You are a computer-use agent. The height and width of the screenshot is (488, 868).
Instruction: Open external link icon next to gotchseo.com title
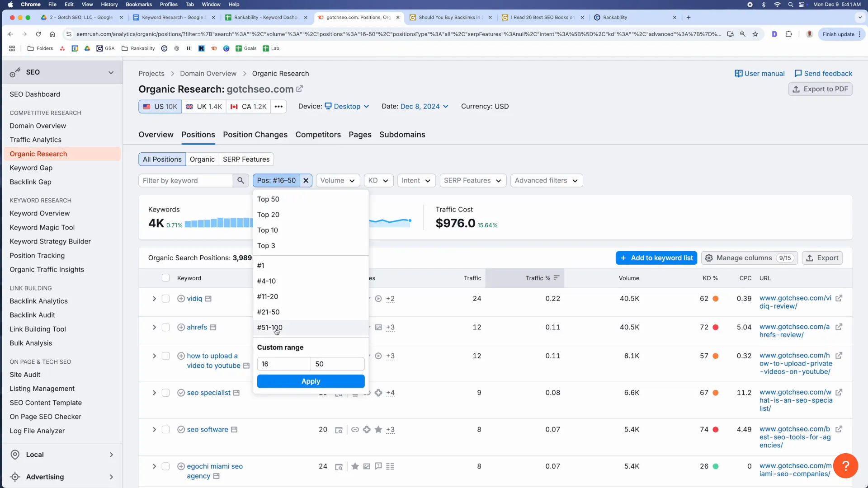(299, 89)
